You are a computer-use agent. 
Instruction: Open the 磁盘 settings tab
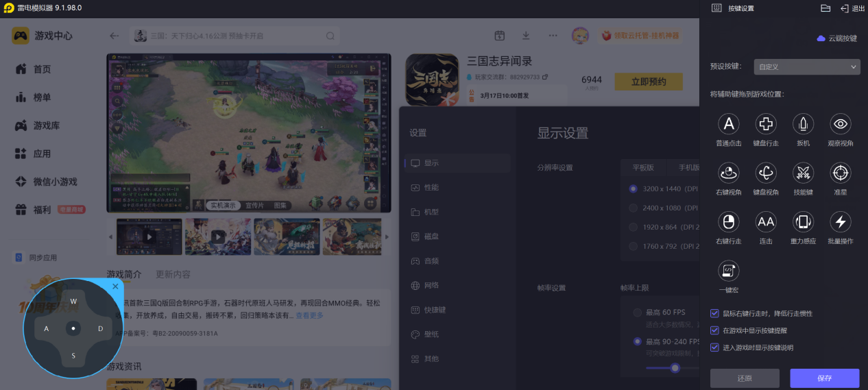pos(457,236)
